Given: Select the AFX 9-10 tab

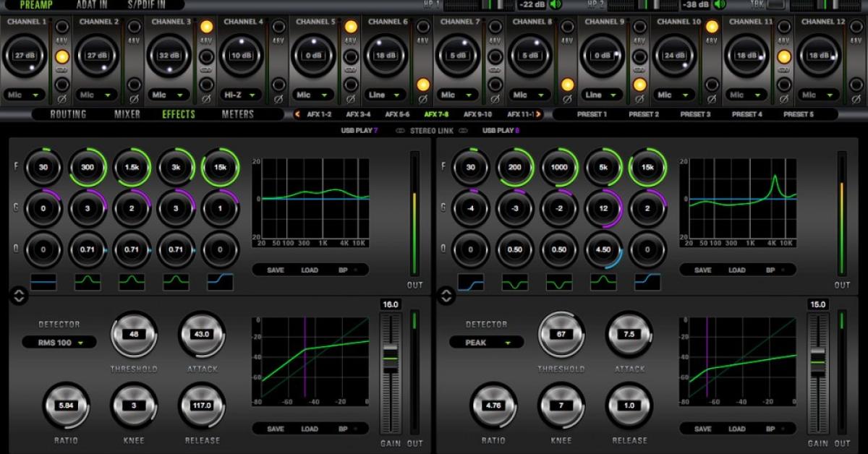Looking at the screenshot, I should point(477,114).
